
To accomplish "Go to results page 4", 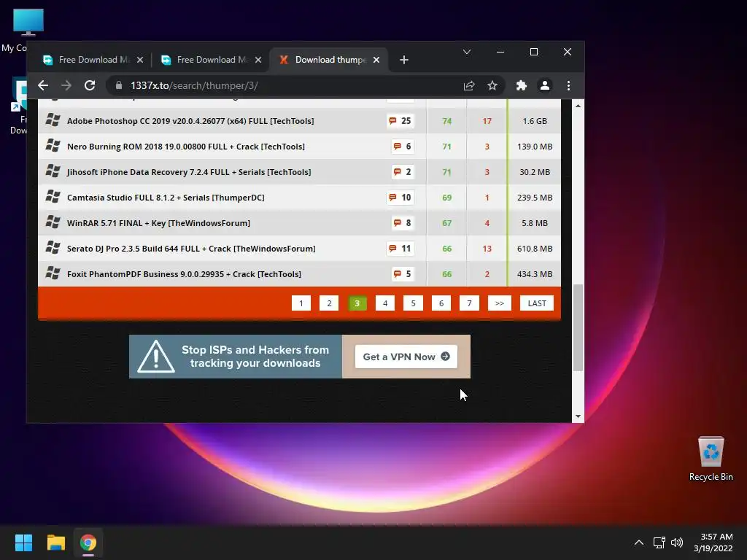I will click(x=385, y=303).
